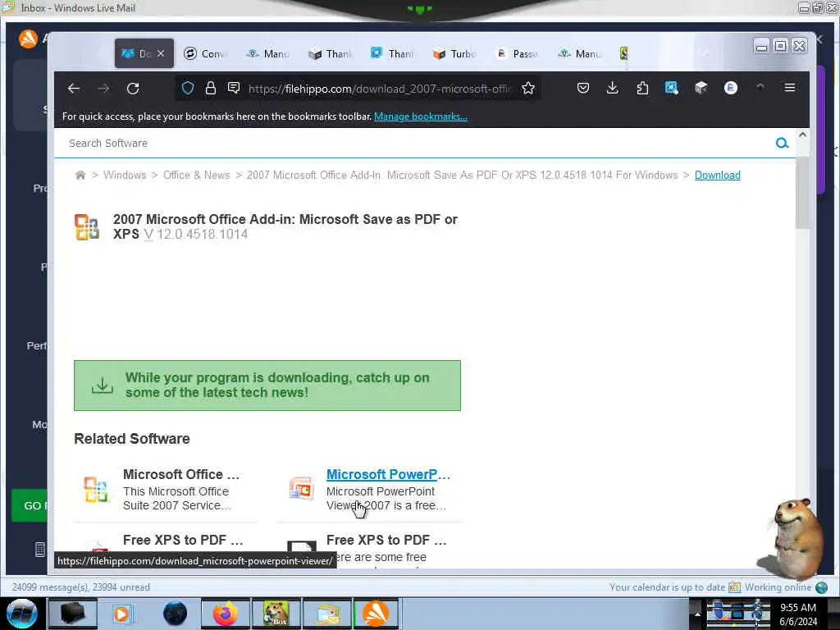Bookmark this page with the star icon
The image size is (840, 630).
528,88
